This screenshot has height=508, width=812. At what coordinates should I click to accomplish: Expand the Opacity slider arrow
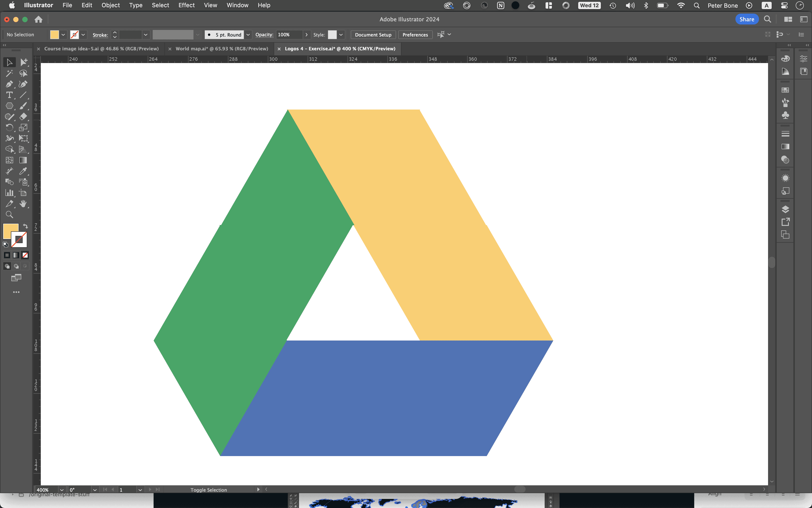306,35
